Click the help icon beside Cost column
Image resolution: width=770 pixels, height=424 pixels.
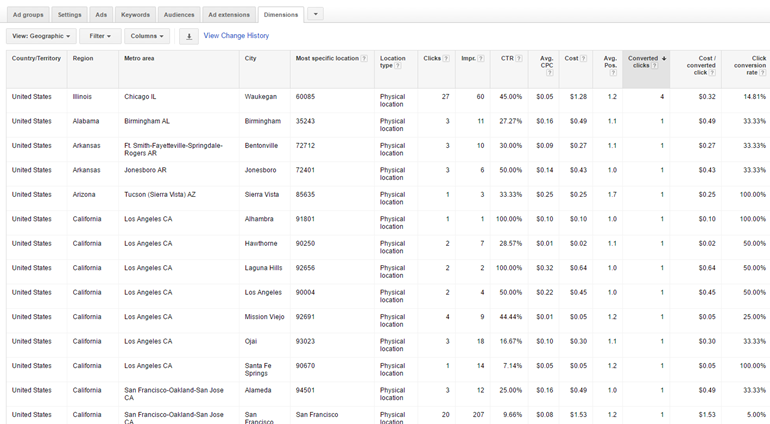click(584, 59)
